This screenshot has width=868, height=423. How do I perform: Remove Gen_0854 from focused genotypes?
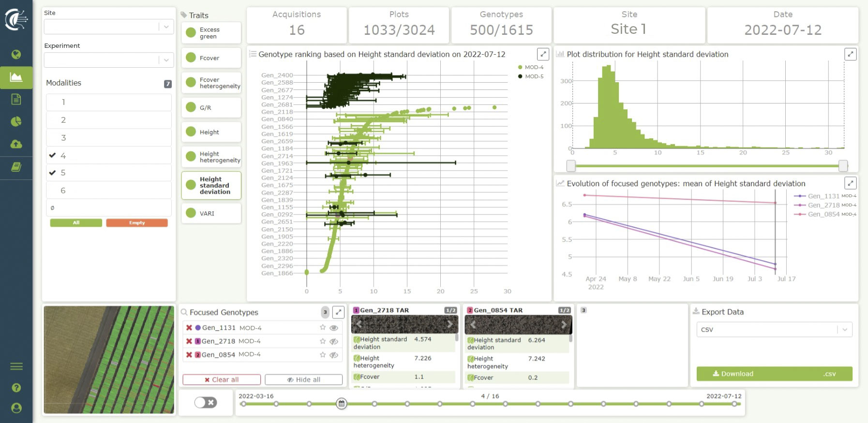pos(189,355)
